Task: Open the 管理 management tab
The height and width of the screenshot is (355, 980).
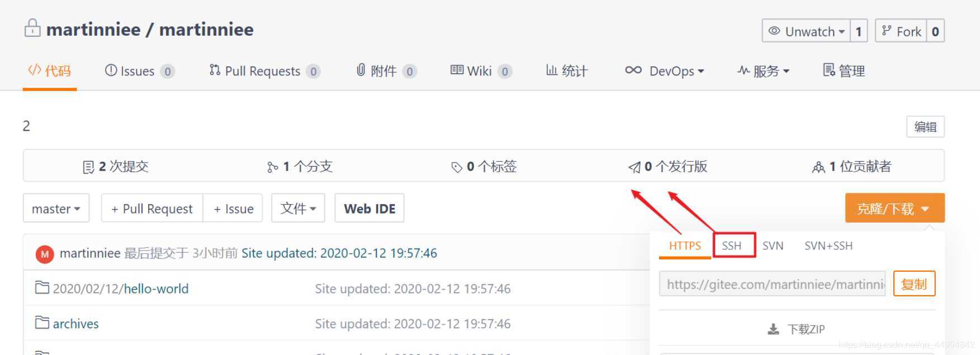Action: coord(844,71)
